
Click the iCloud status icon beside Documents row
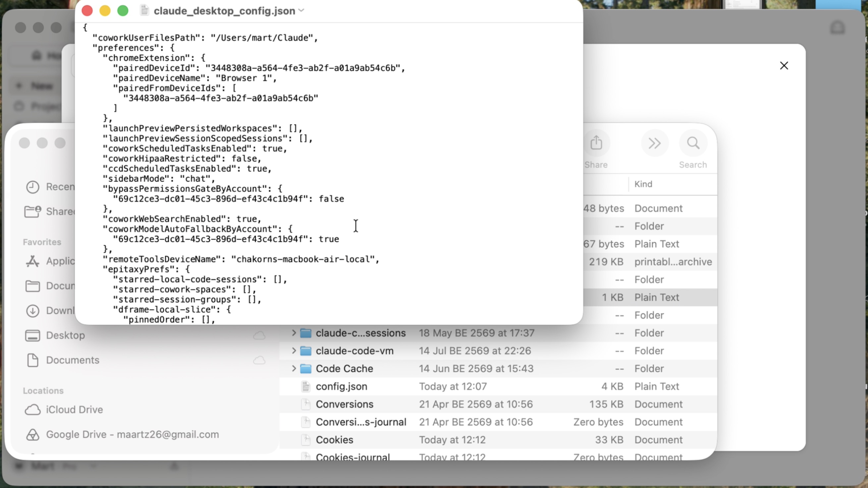click(x=259, y=360)
